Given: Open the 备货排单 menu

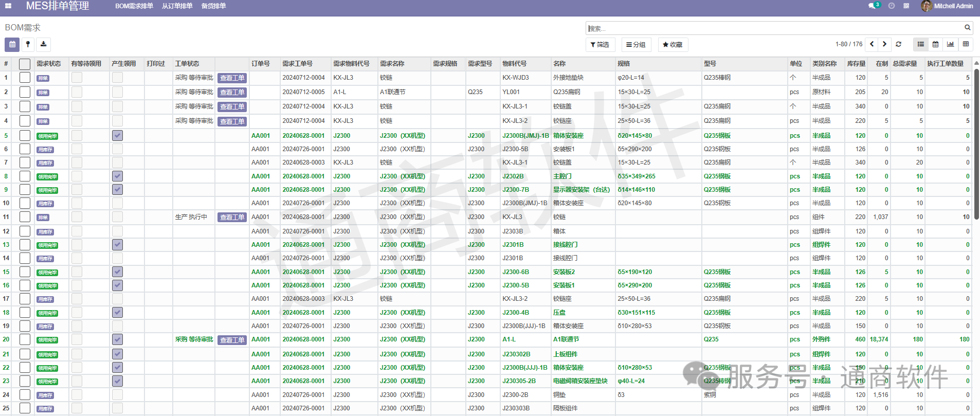Looking at the screenshot, I should tap(213, 6).
